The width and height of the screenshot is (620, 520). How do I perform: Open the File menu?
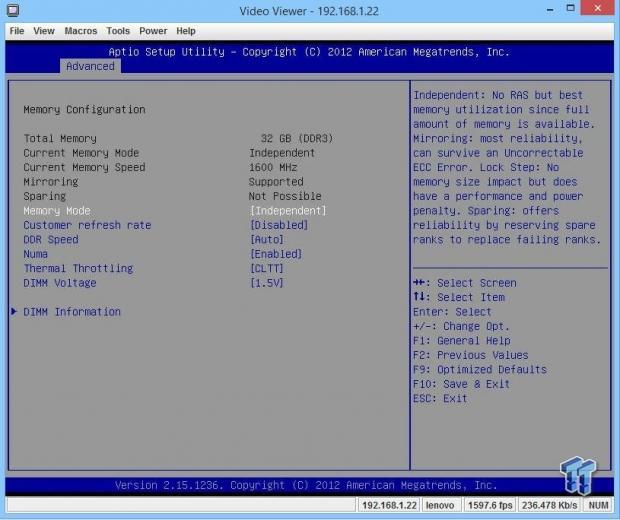point(17,31)
